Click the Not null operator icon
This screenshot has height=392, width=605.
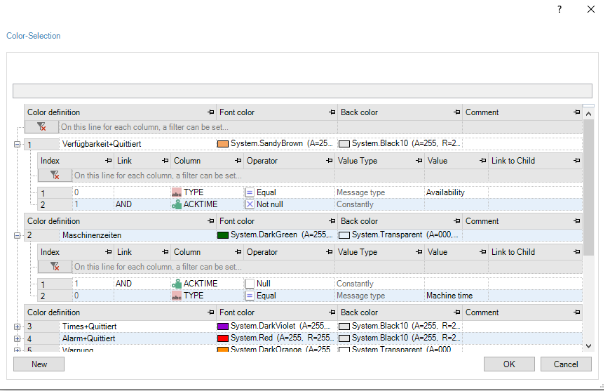pos(250,204)
